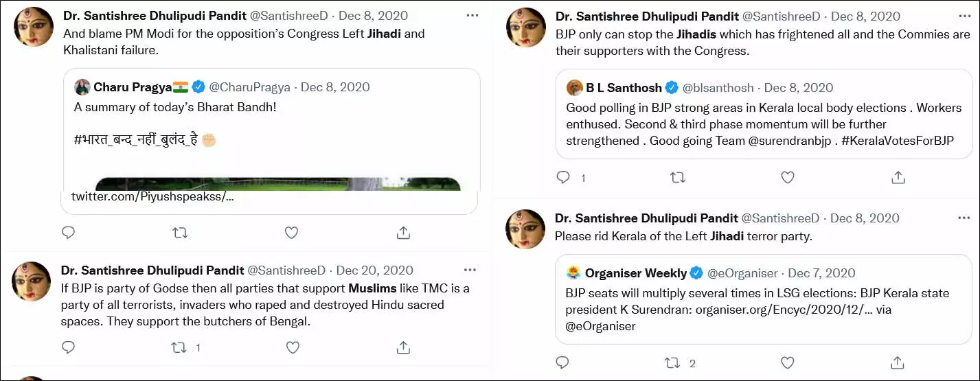Reply to the Bharat Bandh quote tweet
Screen dimensions: 980x381
pos(68,233)
